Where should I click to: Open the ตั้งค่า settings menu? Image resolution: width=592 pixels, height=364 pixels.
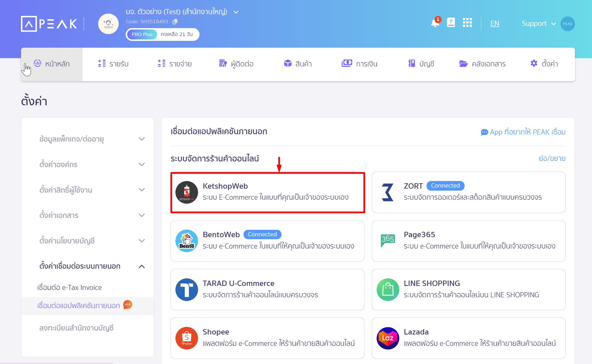pyautogui.click(x=544, y=64)
